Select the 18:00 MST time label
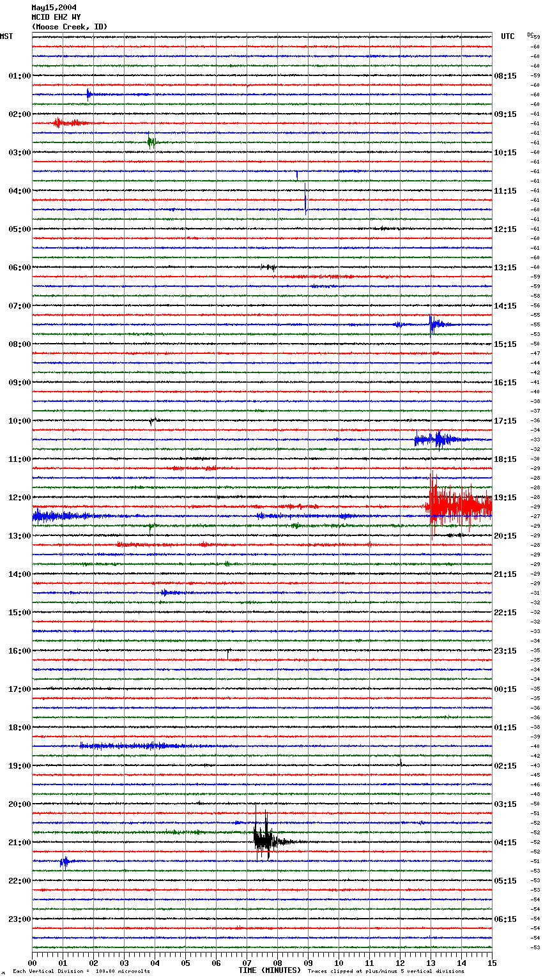The width and height of the screenshot is (543, 980). 20,728
